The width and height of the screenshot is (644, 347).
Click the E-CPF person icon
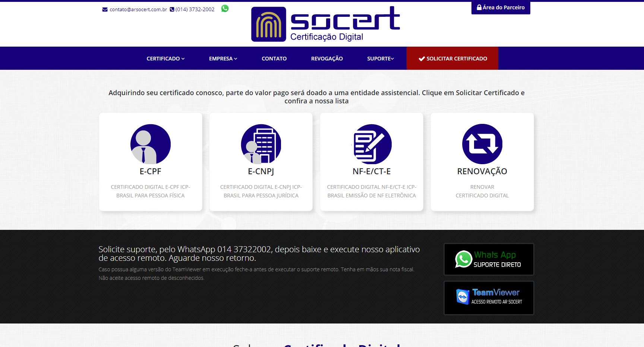[x=150, y=144]
